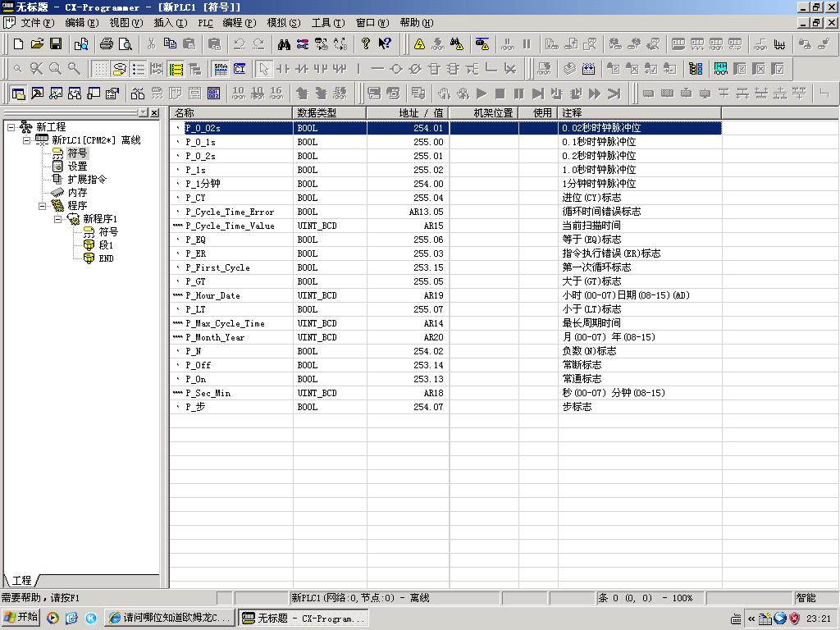This screenshot has height=630, width=840.
Task: Click the 开始 Start button
Action: coord(21,618)
